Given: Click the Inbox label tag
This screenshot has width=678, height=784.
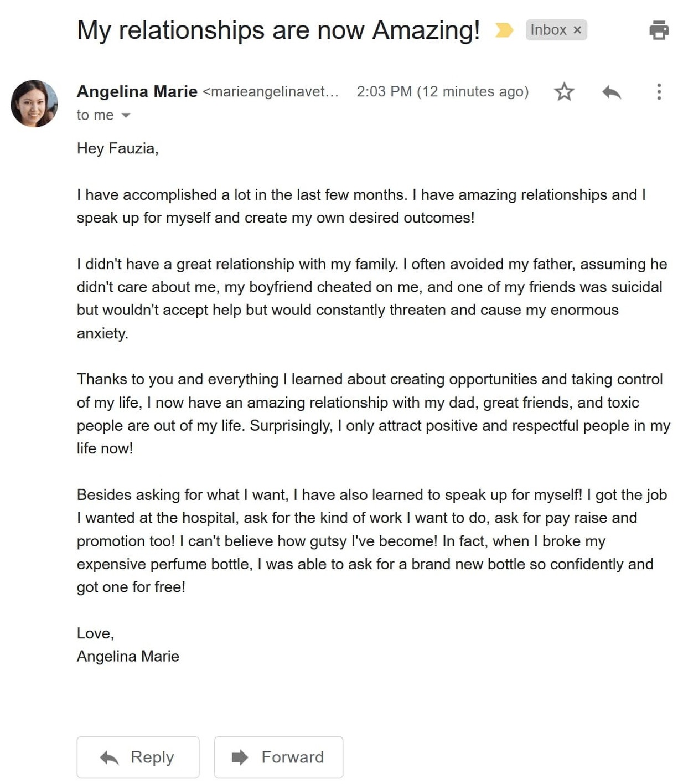Looking at the screenshot, I should [548, 30].
